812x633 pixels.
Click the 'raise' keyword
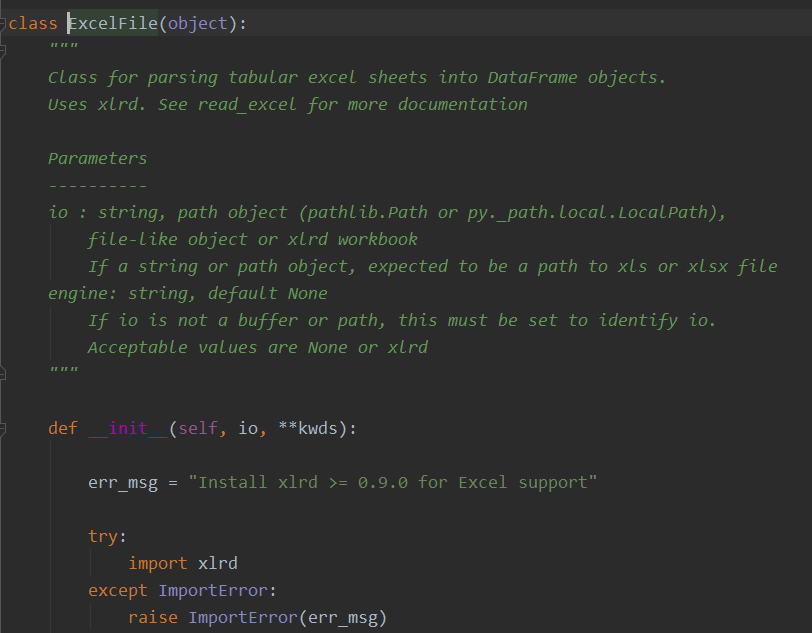point(153,617)
